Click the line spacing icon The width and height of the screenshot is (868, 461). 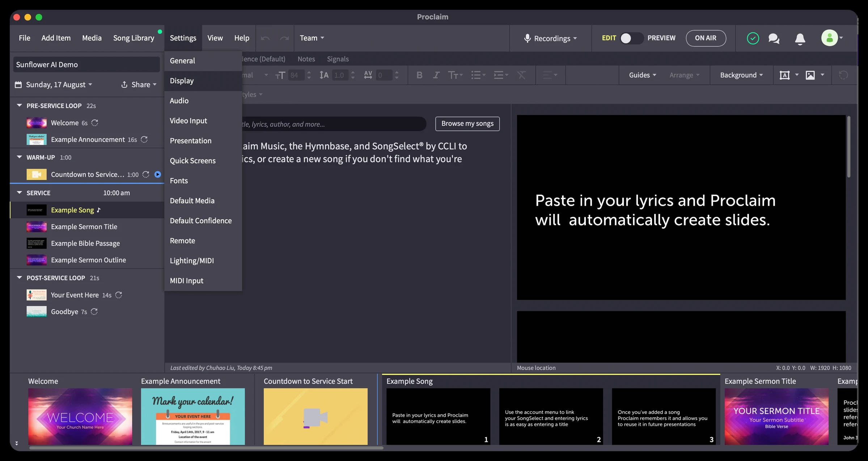click(x=324, y=75)
